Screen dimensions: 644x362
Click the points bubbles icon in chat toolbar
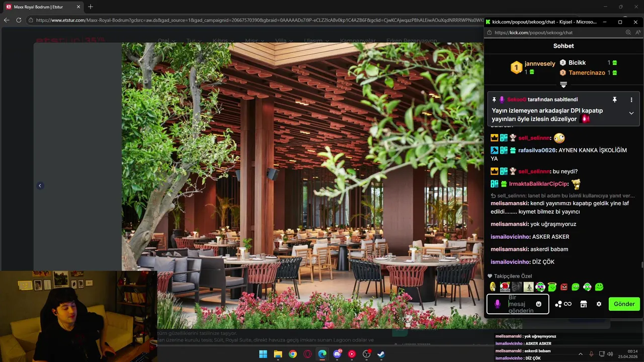coord(558,304)
